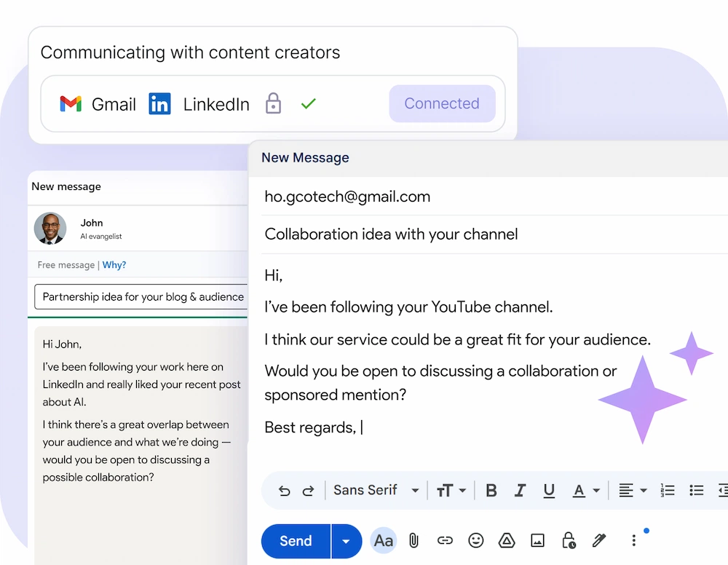Screen dimensions: 728x565
Task: Open the Sans Serif font dropdown
Action: click(376, 490)
